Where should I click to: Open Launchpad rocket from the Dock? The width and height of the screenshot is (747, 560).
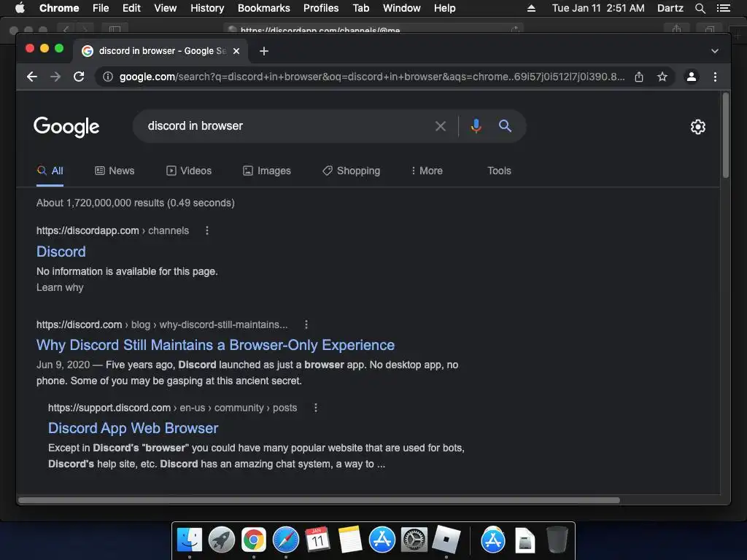222,540
